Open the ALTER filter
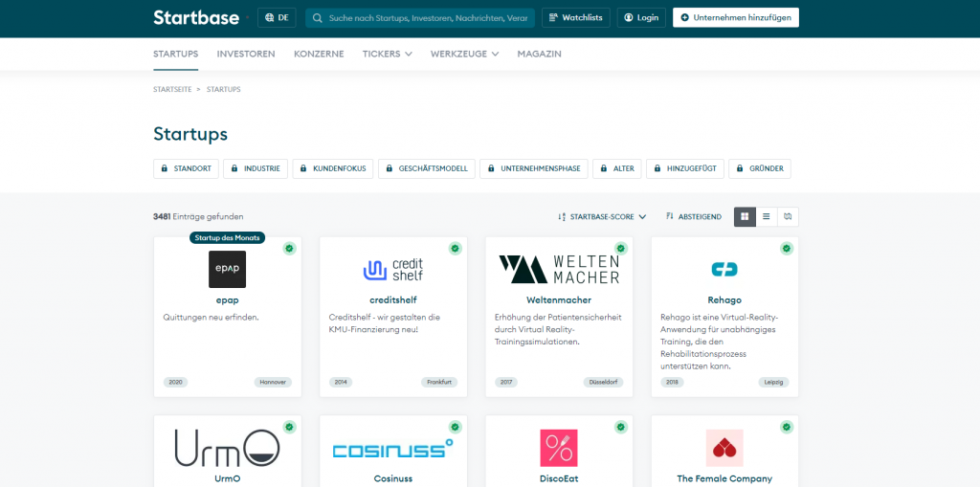980x487 pixels. (617, 168)
